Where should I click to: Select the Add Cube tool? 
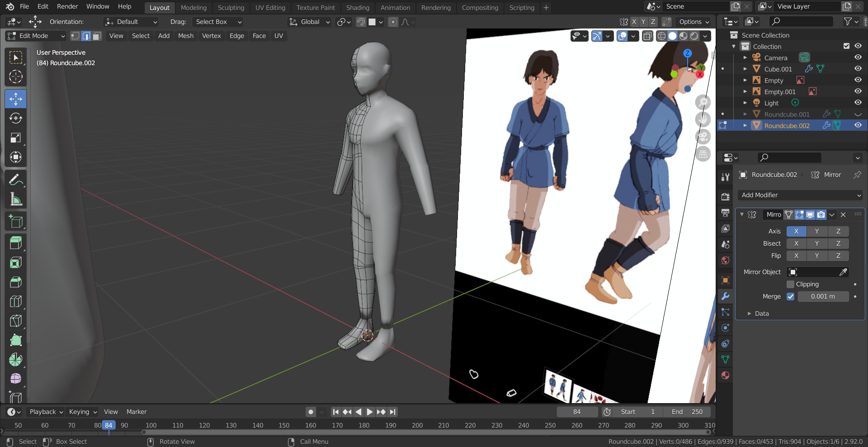pyautogui.click(x=16, y=221)
